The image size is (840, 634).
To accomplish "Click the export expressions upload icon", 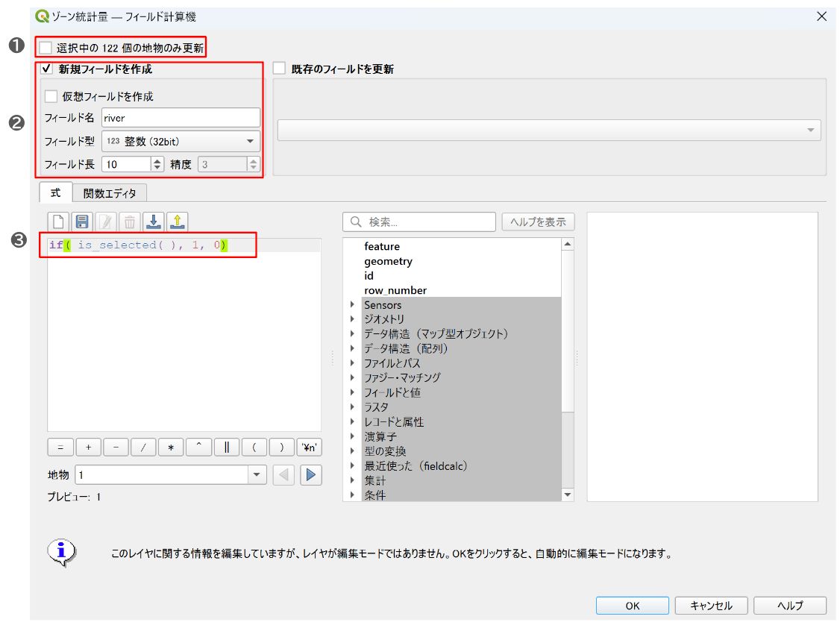I will click(178, 221).
